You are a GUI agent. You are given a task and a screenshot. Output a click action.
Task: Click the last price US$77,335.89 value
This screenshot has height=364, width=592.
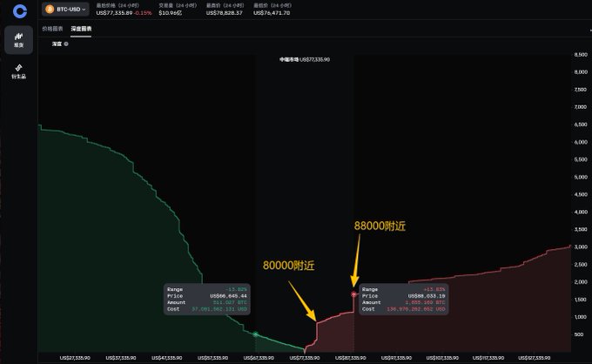pos(114,13)
